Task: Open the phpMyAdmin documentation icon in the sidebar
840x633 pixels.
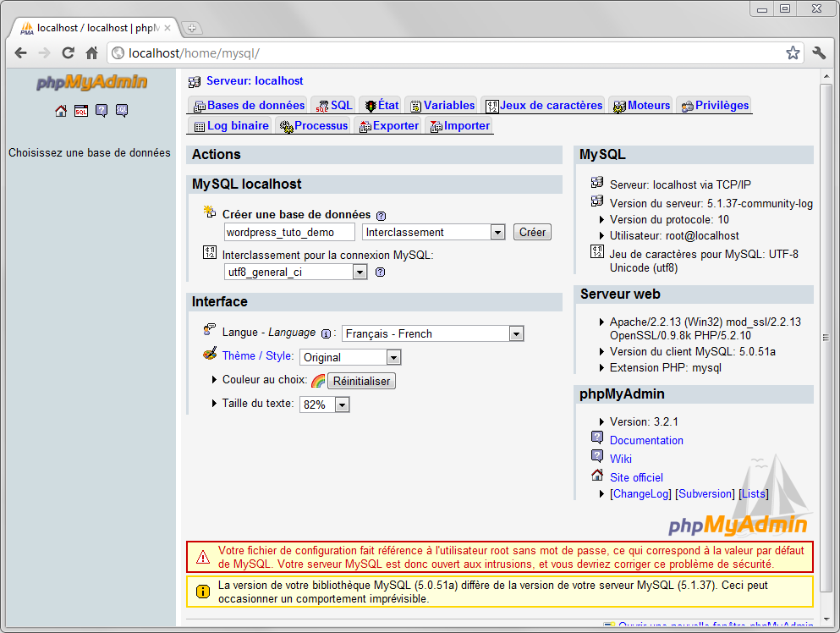Action: click(102, 111)
